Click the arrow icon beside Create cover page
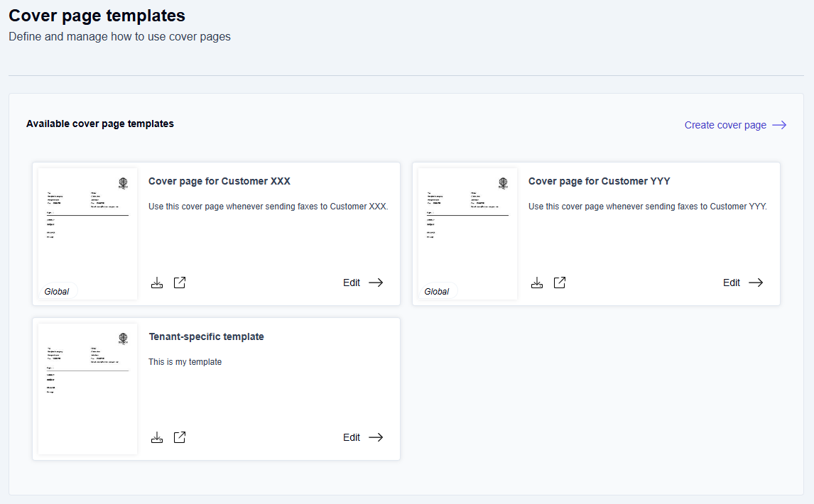814x504 pixels. (x=779, y=125)
